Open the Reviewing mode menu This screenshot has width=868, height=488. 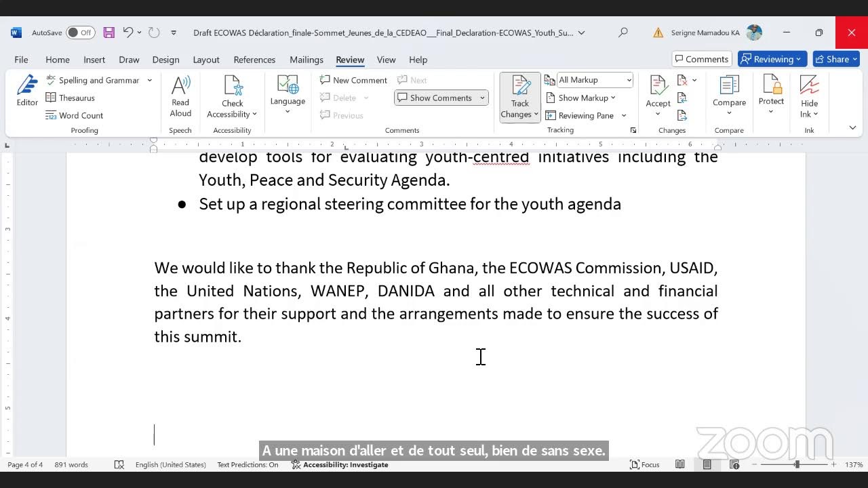coord(772,59)
